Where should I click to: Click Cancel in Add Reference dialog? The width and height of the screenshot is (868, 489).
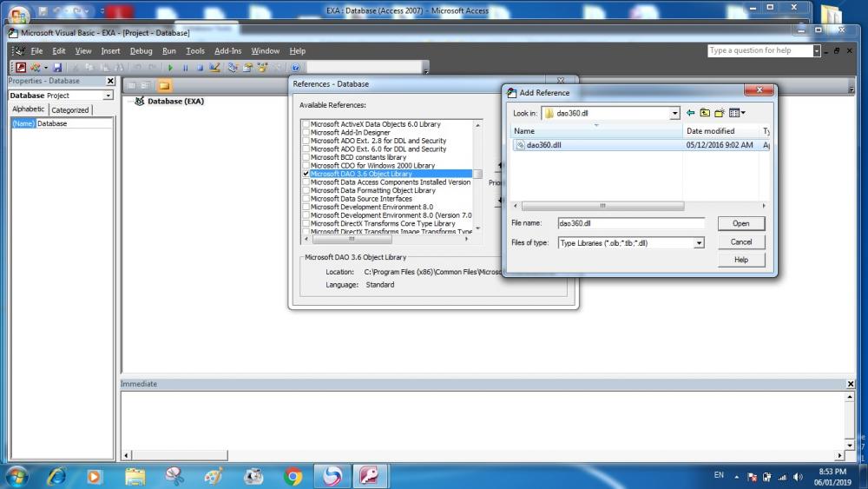pyautogui.click(x=741, y=242)
